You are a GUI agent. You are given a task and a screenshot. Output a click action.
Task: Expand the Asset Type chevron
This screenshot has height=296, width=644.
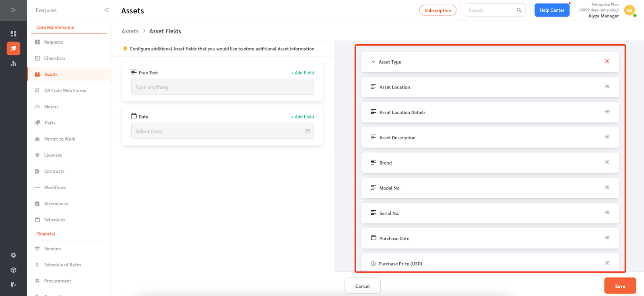pos(373,62)
